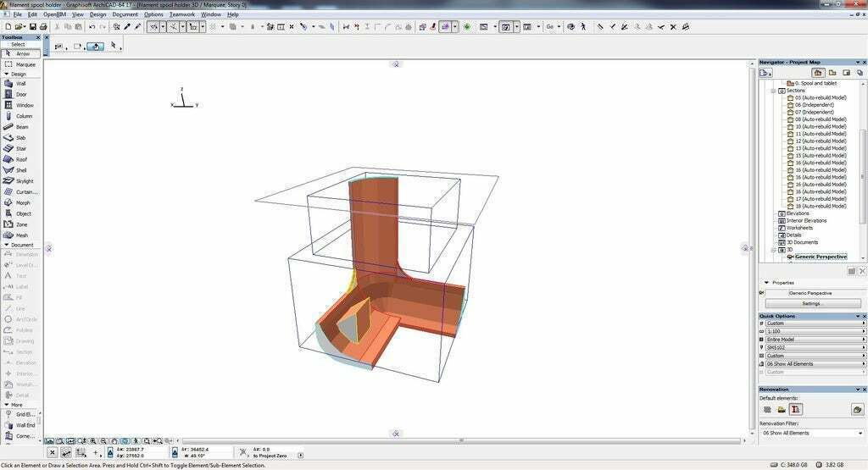Activate the Slab tool

click(x=20, y=138)
